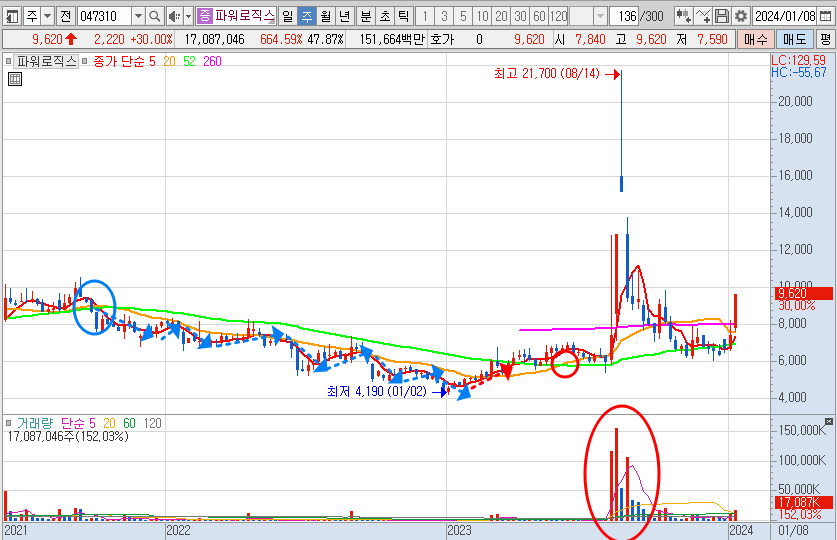Click the red 9,620 price tag on axis

(803, 293)
